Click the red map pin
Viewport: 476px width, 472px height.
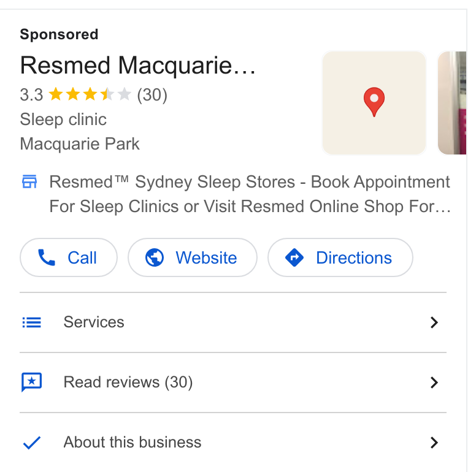coord(374,102)
